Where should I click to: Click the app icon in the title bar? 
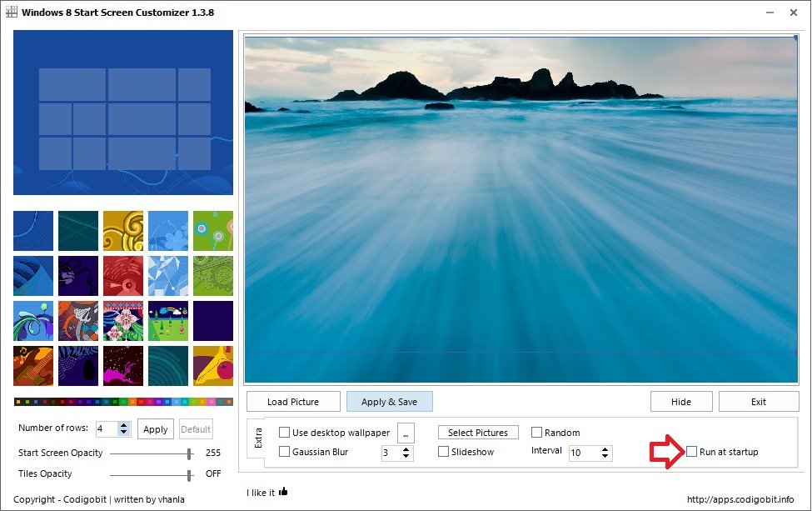tap(14, 13)
